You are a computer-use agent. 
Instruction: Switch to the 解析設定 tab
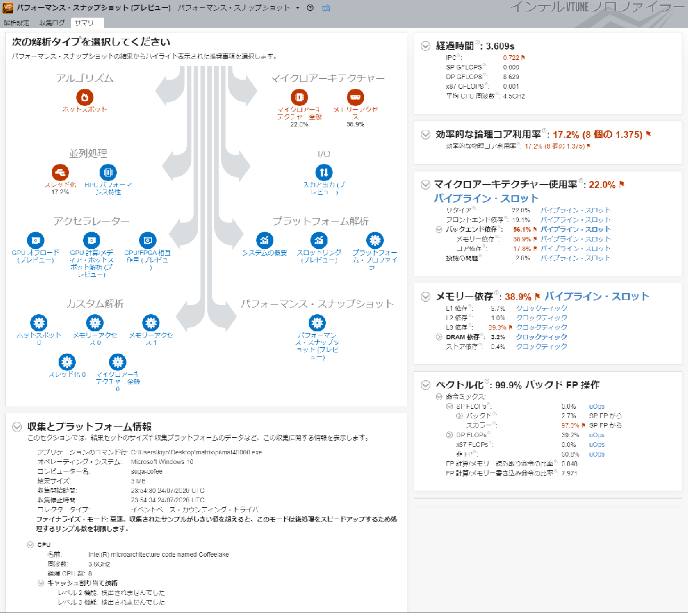click(17, 23)
